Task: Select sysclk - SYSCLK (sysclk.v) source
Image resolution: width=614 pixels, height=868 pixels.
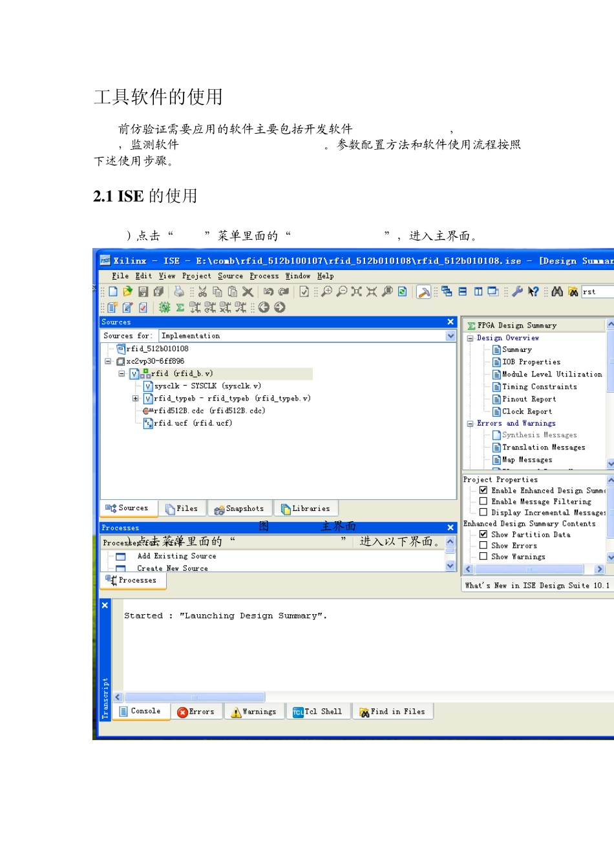Action: 207,386
